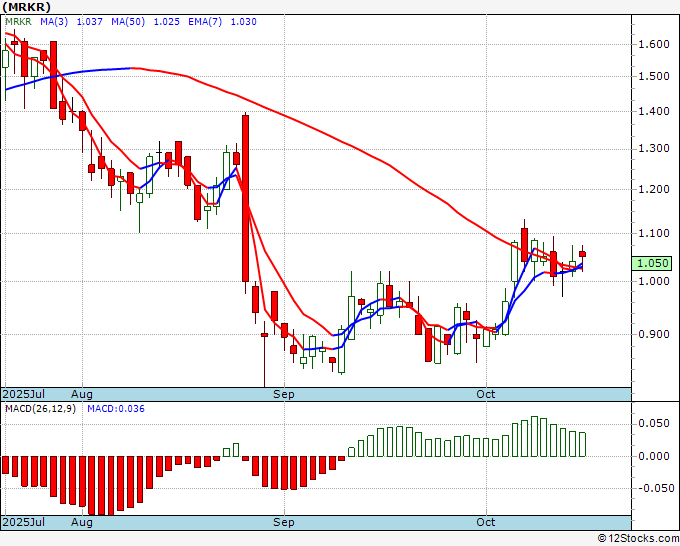This screenshot has height=546, width=680.
Task: Click Sep on MACD time axis
Action: click(x=284, y=522)
